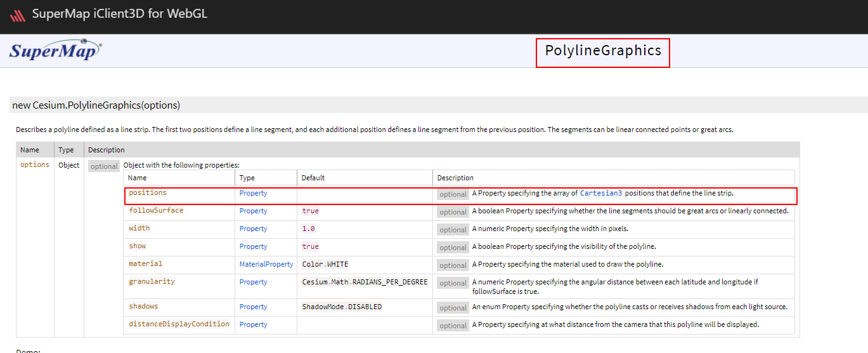Screen dimensions: 868x353
Task: Open the SuperMap iClient3D for WebGL title
Action: [120, 13]
